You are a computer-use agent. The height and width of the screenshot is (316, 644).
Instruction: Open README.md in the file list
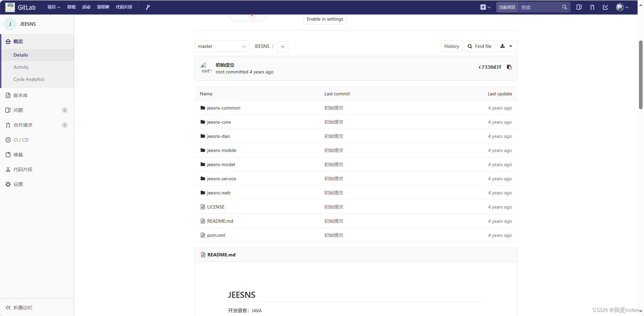pos(220,221)
